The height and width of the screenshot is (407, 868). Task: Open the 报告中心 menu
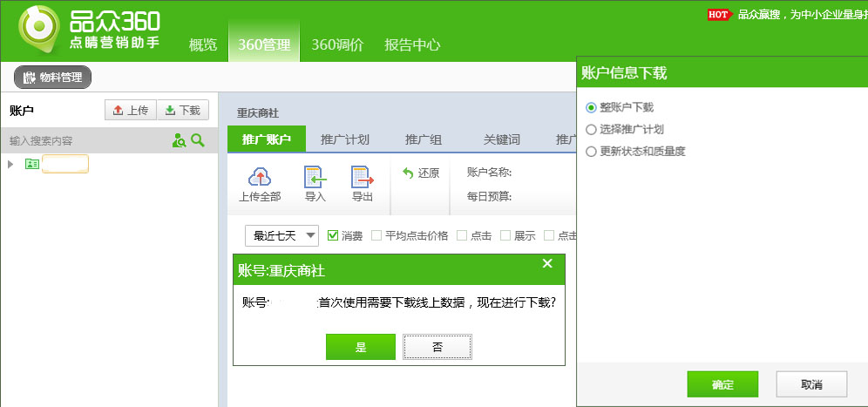412,44
